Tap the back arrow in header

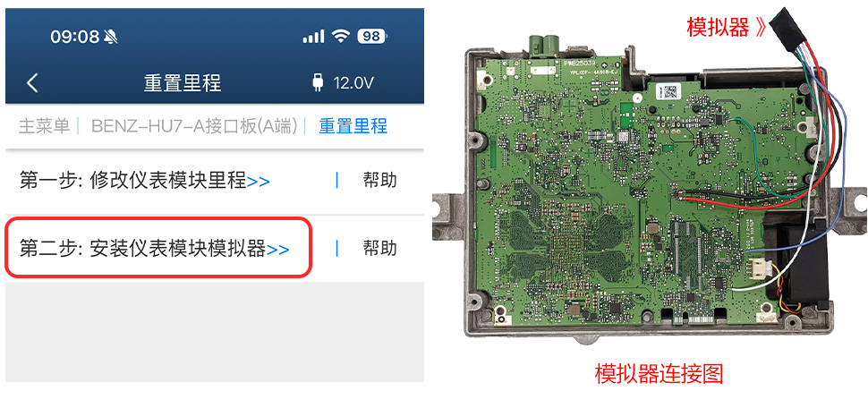(32, 83)
